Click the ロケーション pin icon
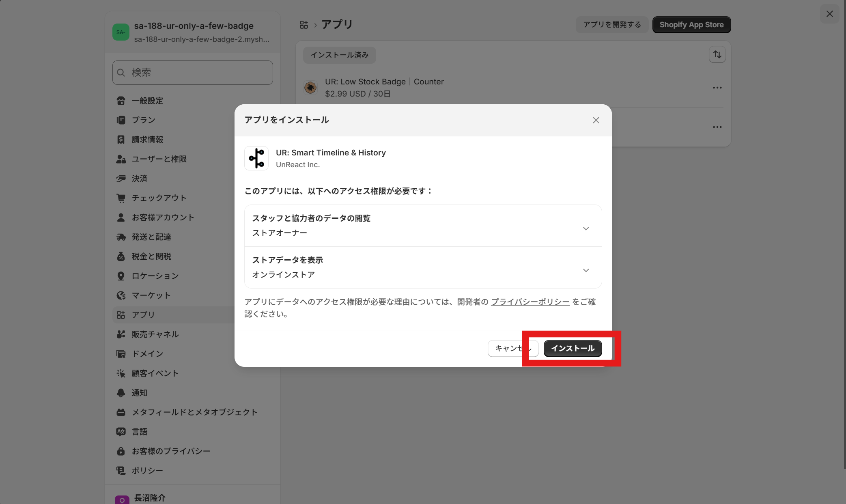This screenshot has width=846, height=504. [121, 276]
